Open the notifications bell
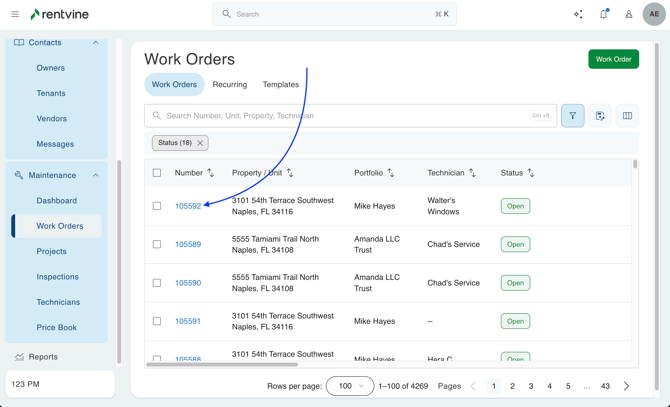 [x=603, y=14]
